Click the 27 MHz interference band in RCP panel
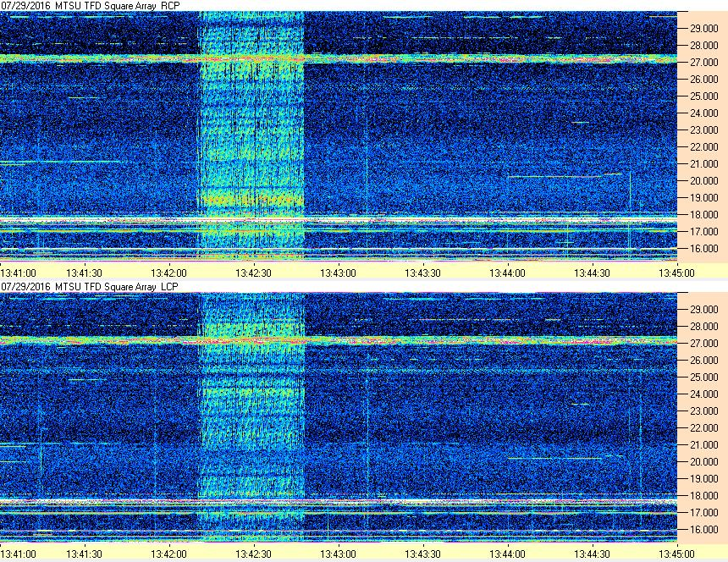The height and width of the screenshot is (562, 728). pyautogui.click(x=423, y=59)
